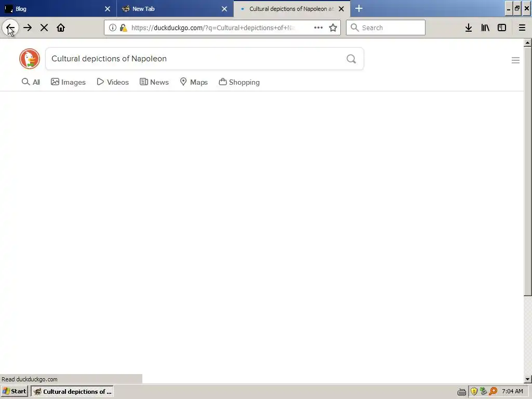Open the Downloads arrow icon
Screen dimensions: 532x399
469,28
